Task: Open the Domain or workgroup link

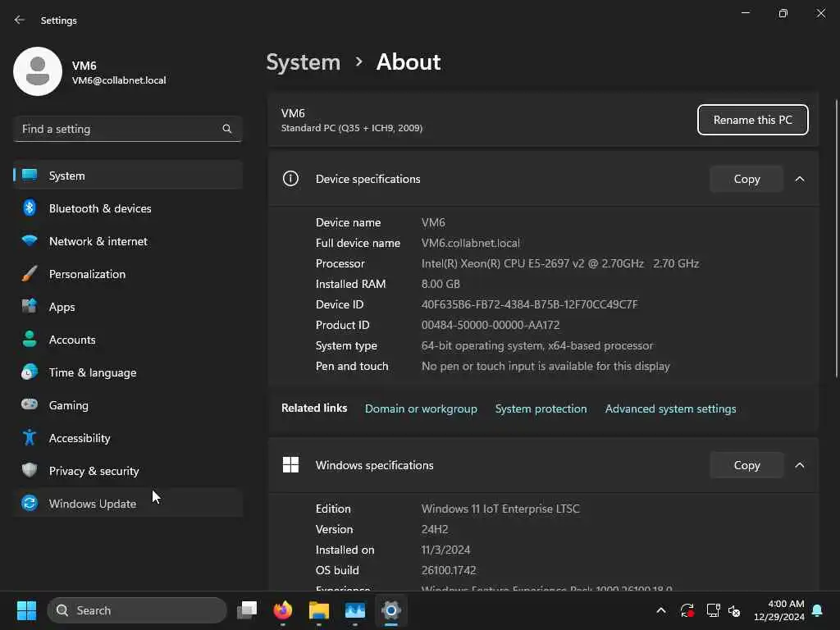Action: click(x=421, y=409)
